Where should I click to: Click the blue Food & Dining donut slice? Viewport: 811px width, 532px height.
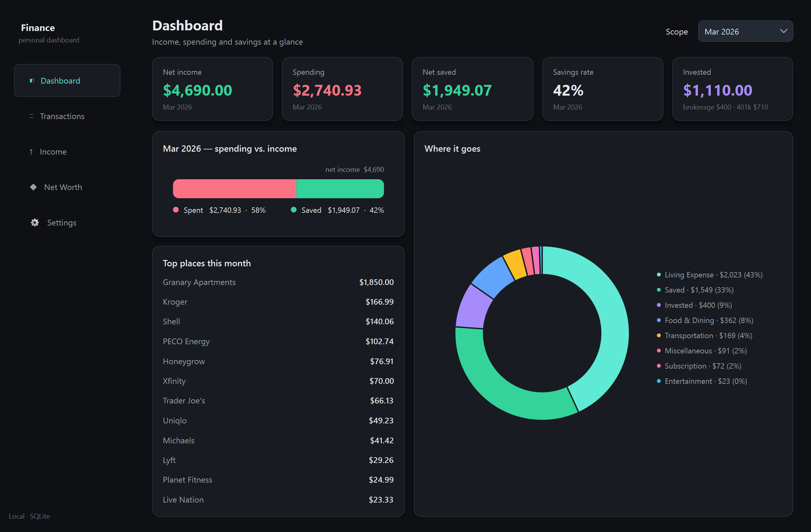point(493,278)
